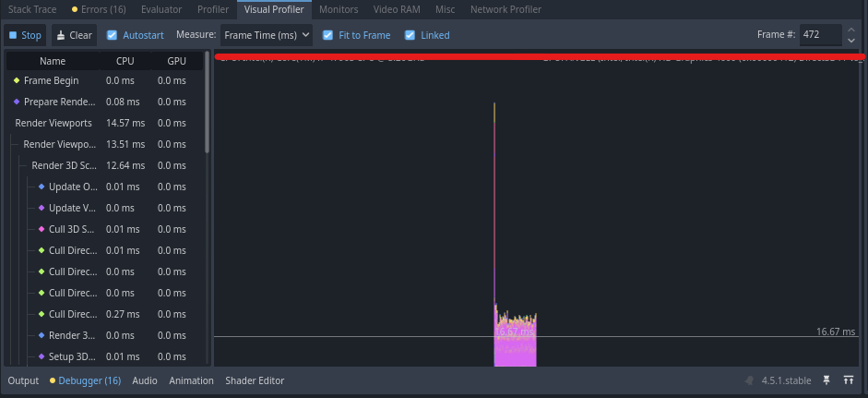
Task: Switch to the Monitors tab
Action: coord(339,9)
